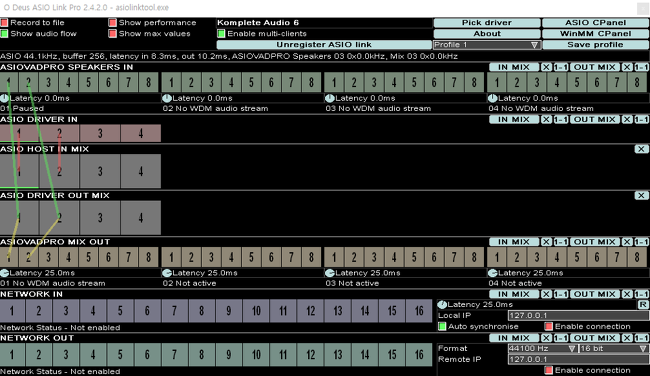
Task: Select channel 5 of Speakers In stream 02
Action: click(251, 82)
